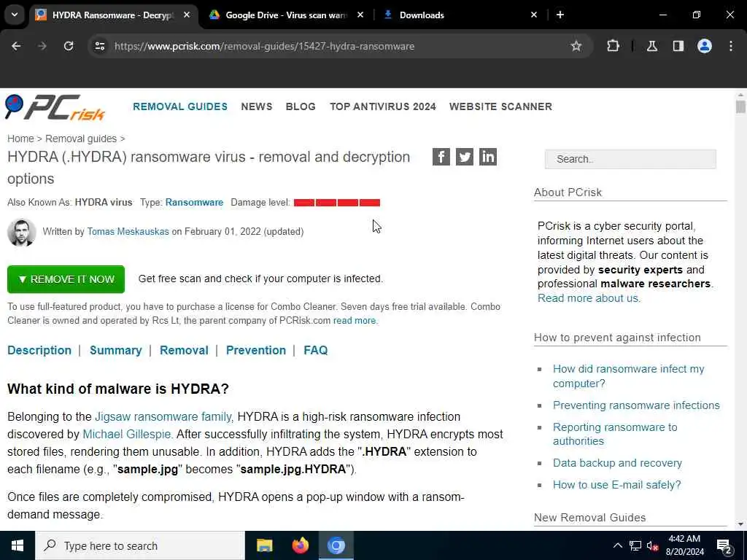Open the notification center icon
This screenshot has height=560, width=747.
click(724, 546)
